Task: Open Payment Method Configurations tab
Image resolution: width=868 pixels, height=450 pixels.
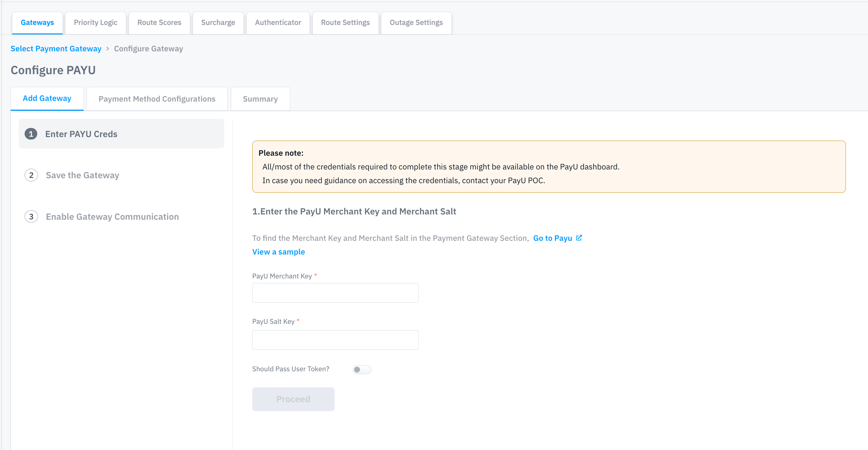Action: [157, 99]
